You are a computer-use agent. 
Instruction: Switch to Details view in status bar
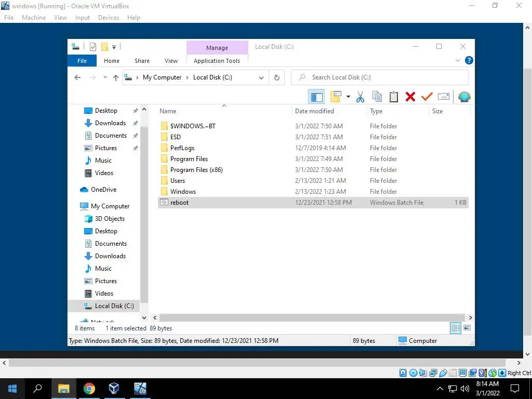click(456, 328)
